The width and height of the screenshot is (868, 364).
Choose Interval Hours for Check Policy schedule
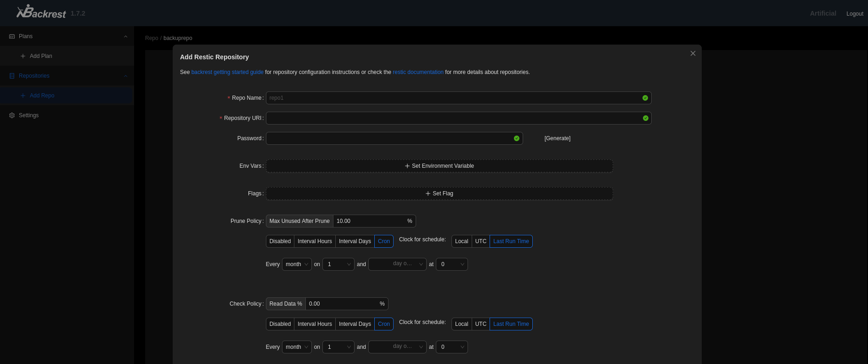point(315,324)
